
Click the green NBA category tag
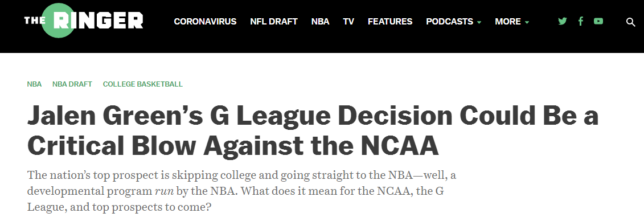click(35, 84)
